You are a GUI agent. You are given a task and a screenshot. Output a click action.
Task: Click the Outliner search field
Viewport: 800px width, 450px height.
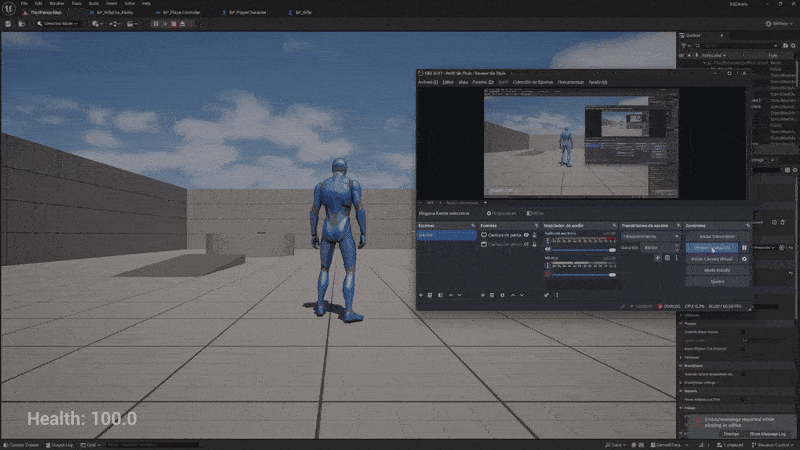click(x=737, y=45)
